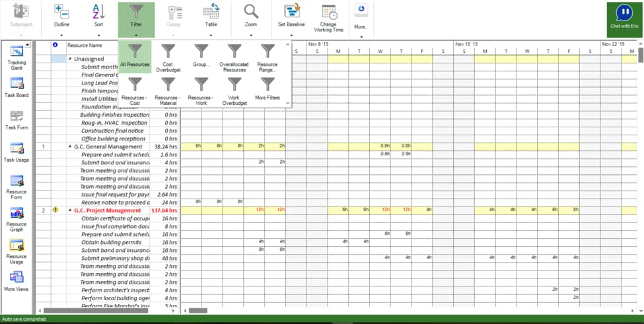644x324 pixels.
Task: Open the Sort dropdown arrow
Action: pos(98,35)
